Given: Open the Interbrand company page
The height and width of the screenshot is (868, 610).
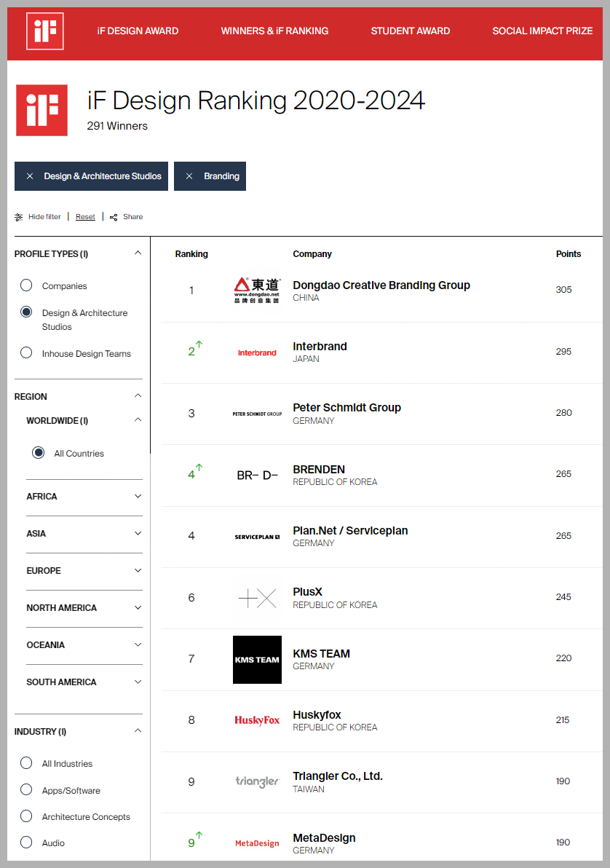Looking at the screenshot, I should pyautogui.click(x=320, y=347).
